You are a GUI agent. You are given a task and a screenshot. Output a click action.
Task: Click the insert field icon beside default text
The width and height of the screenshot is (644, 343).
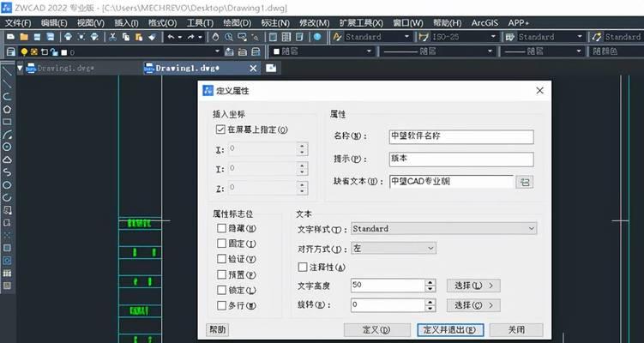[525, 183]
